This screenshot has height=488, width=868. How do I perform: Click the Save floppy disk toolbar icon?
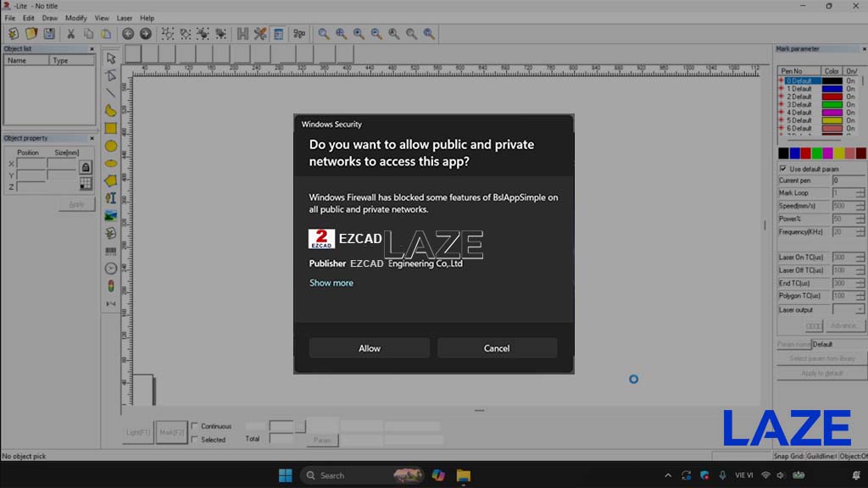pyautogui.click(x=49, y=34)
